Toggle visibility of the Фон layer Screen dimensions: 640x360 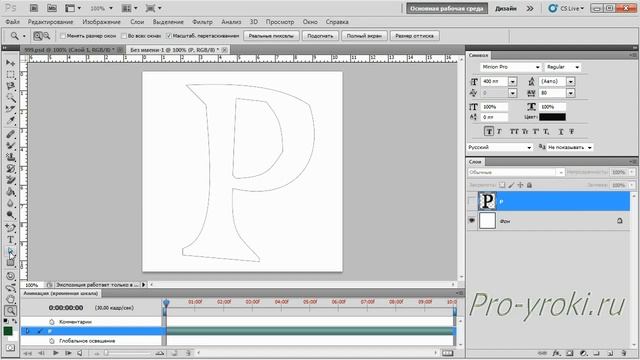(472, 220)
